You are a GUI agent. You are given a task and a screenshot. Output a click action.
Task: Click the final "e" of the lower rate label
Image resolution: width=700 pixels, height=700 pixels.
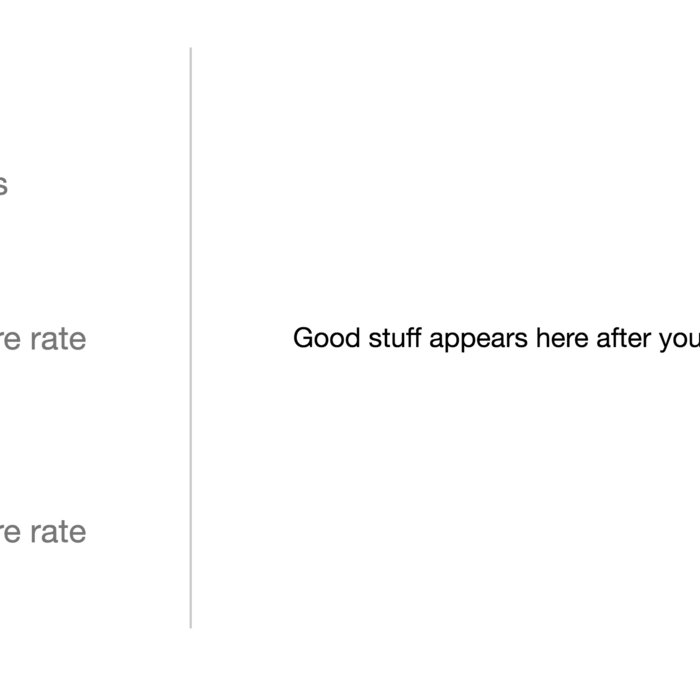tap(79, 532)
